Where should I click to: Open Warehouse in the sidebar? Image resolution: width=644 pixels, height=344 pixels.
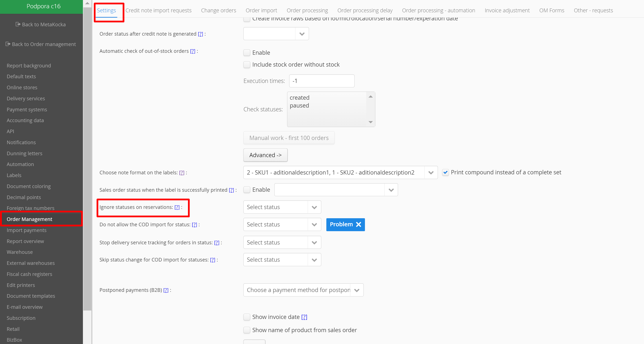(x=20, y=252)
